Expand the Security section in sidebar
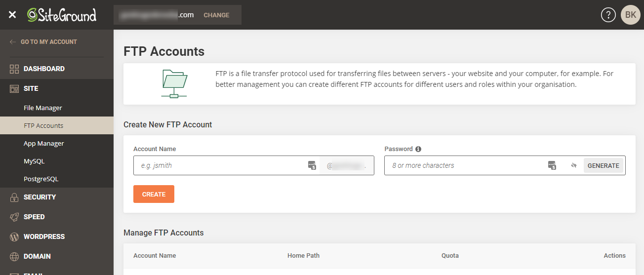Screen dimensions: 644x275 click(x=40, y=197)
